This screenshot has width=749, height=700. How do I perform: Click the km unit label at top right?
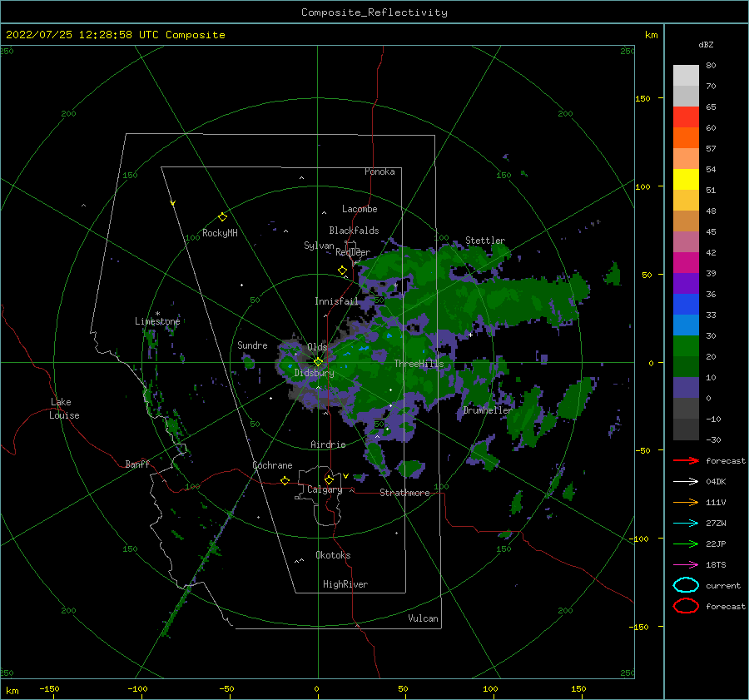[651, 35]
